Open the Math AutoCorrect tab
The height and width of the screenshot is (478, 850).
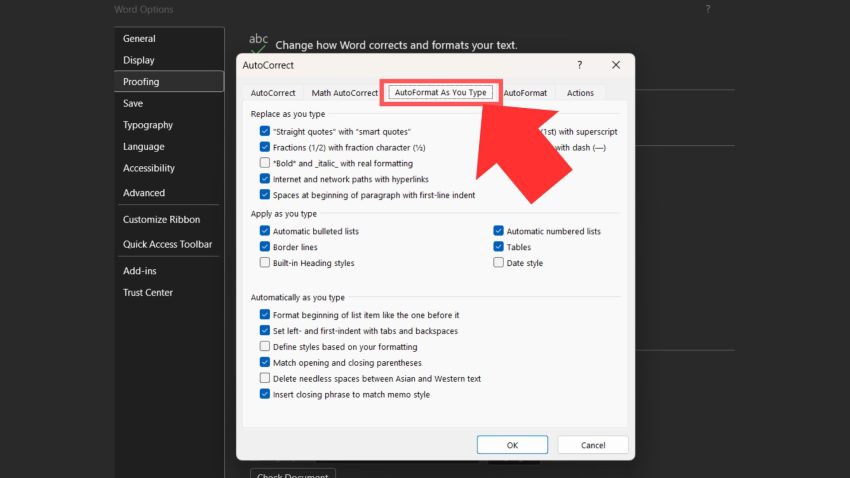coord(344,93)
